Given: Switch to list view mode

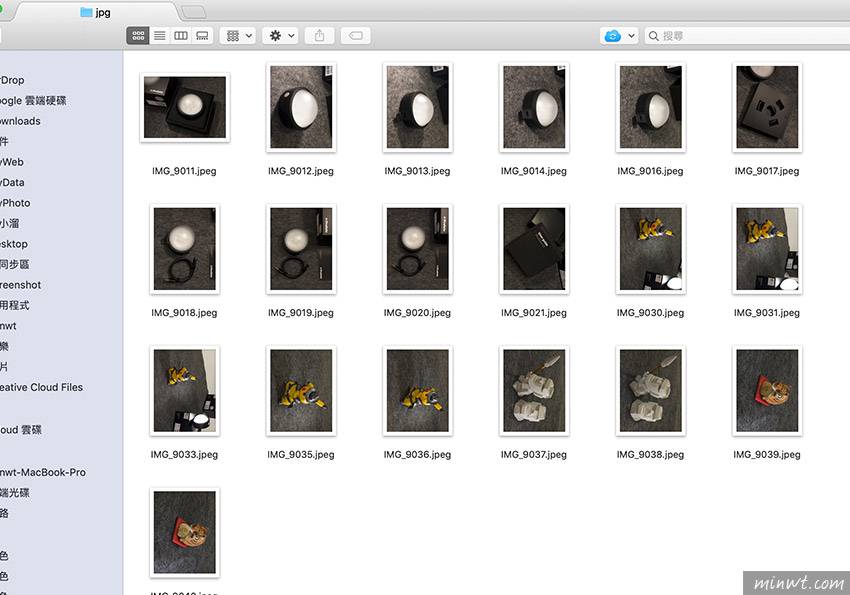Looking at the screenshot, I should tap(160, 36).
